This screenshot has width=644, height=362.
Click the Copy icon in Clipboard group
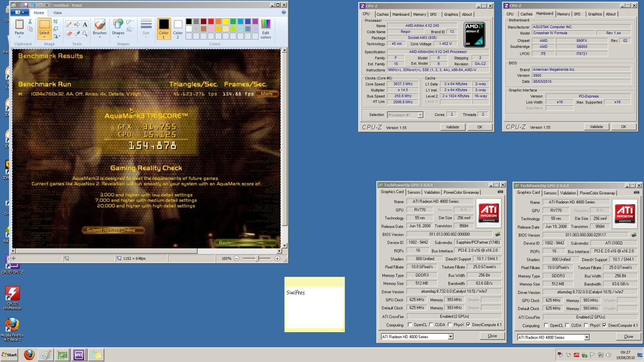(30, 29)
